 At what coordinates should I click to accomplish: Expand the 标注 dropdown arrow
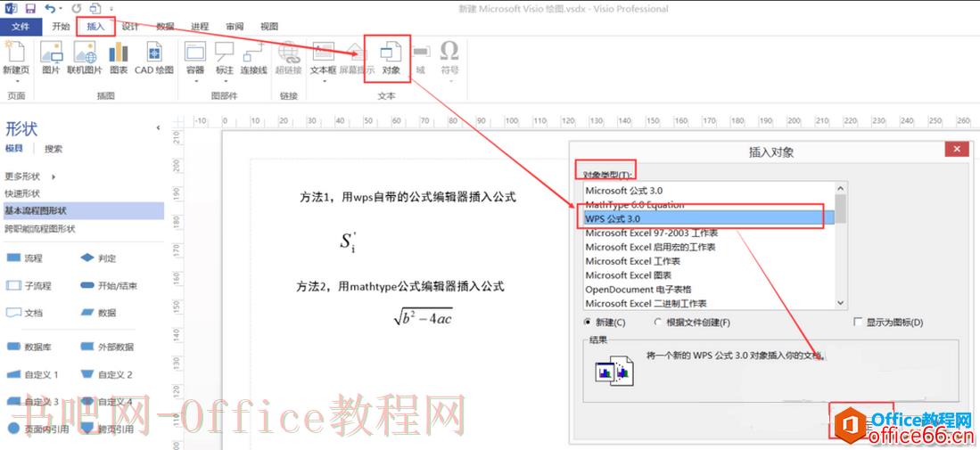pyautogui.click(x=225, y=80)
